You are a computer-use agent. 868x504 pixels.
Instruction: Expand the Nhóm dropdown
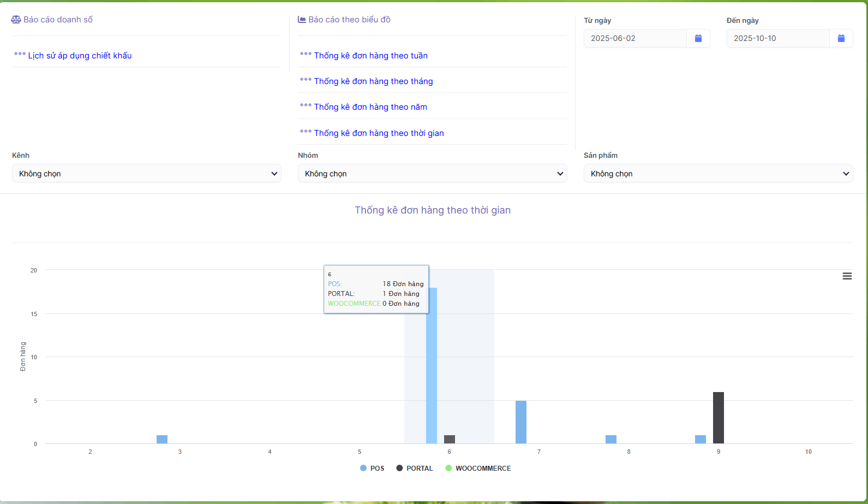(x=432, y=174)
